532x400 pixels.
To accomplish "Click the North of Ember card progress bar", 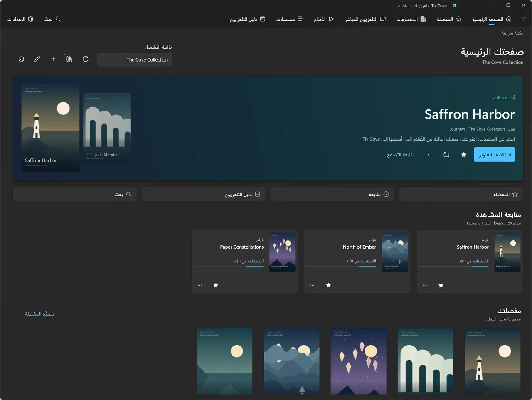I will coord(341,267).
